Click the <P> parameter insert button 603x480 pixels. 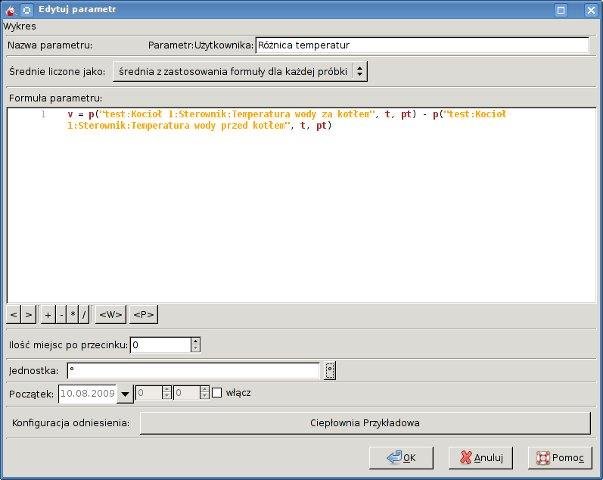click(143, 315)
